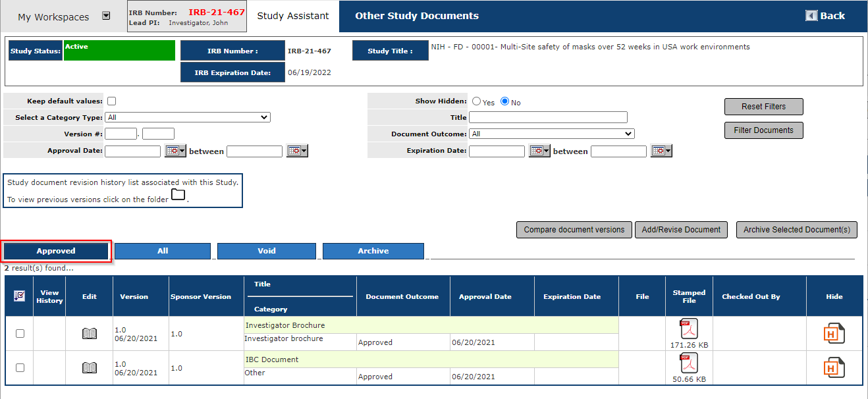Click the folder icon in revision history note
The width and height of the screenshot is (868, 399).
(178, 195)
